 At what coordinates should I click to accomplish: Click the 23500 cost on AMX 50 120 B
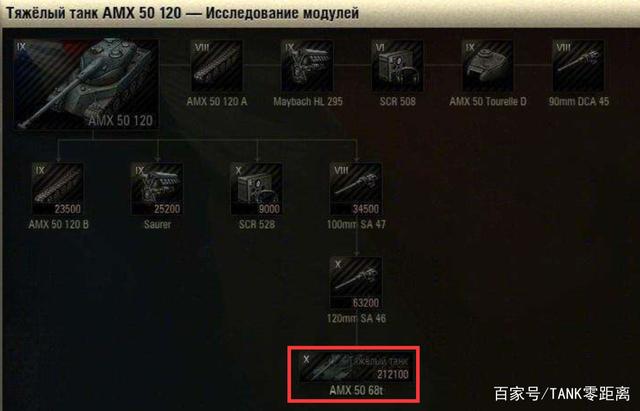coord(68,209)
